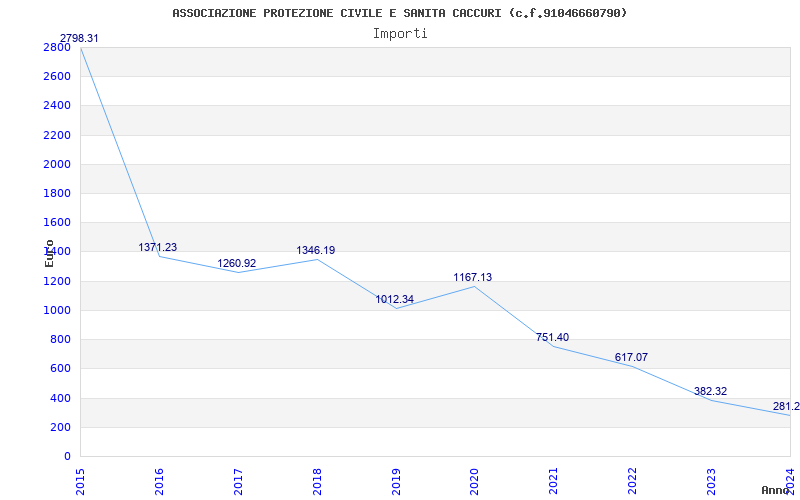Select the x-axis label 2021

click(554, 481)
